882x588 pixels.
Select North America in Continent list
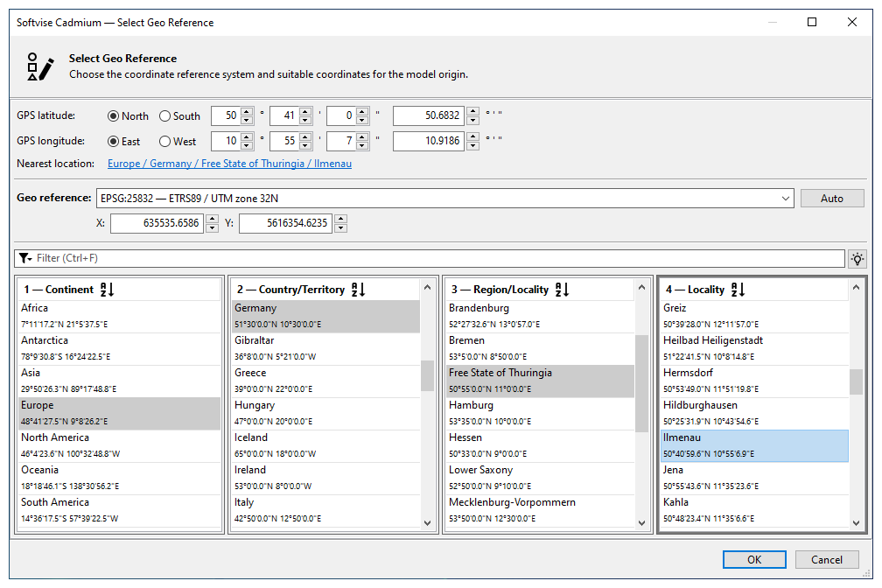point(119,445)
